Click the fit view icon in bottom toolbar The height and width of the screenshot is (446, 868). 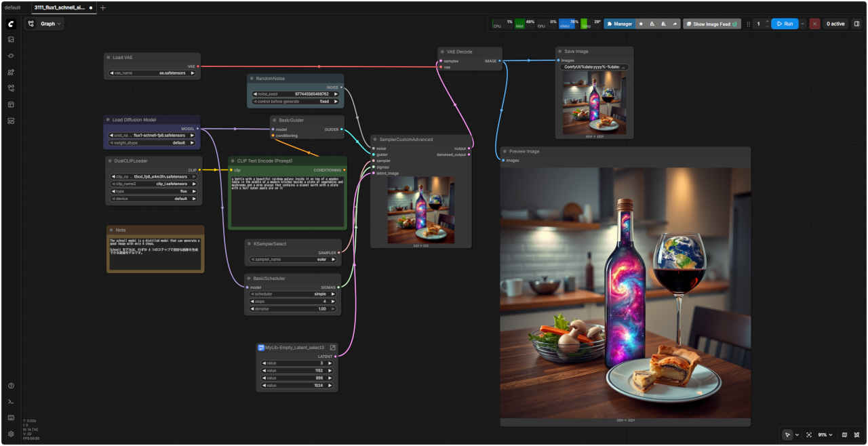(x=808, y=434)
